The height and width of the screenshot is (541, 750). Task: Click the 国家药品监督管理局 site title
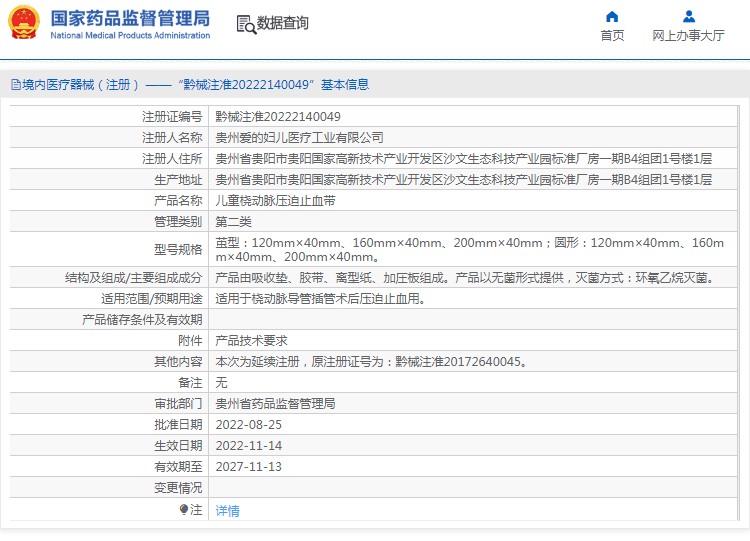130,17
